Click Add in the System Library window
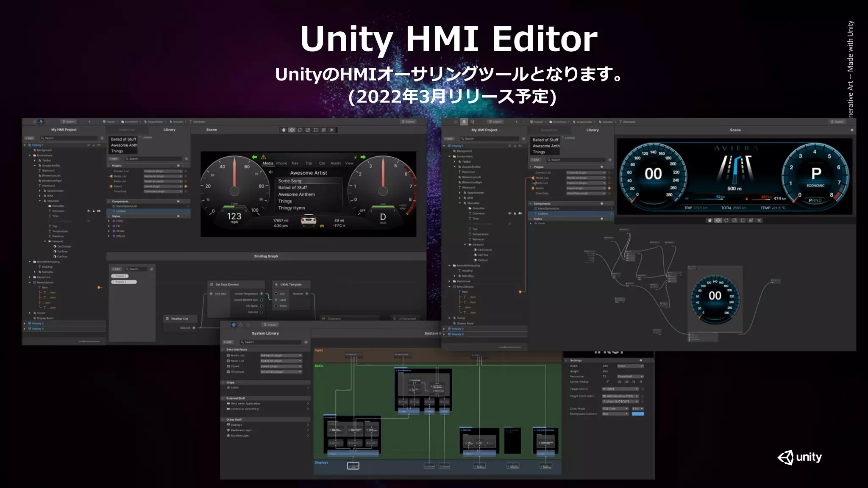 click(228, 342)
